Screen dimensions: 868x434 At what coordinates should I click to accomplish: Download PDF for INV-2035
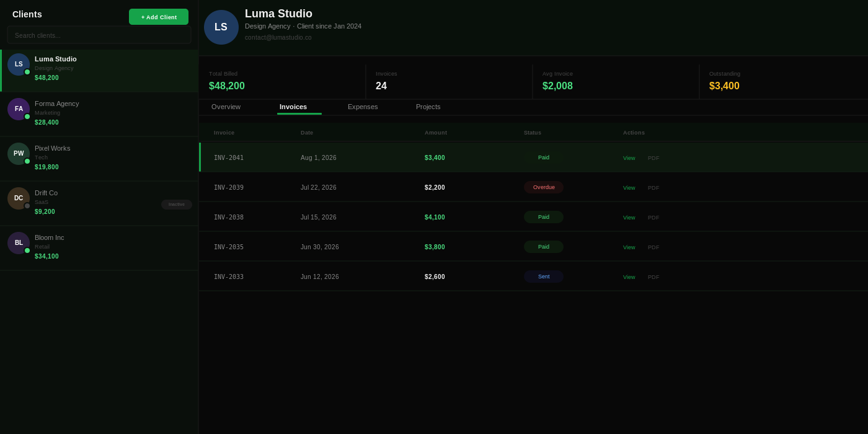point(653,247)
